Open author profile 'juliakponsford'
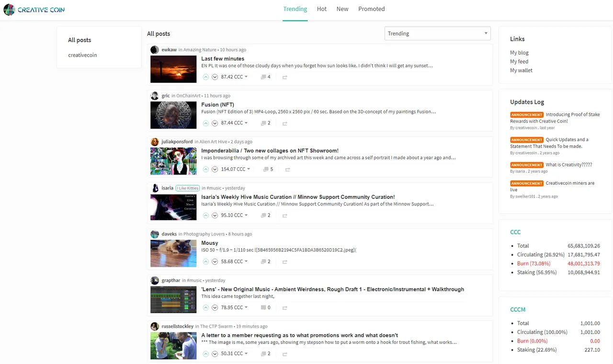The width and height of the screenshot is (613, 364). 177,142
